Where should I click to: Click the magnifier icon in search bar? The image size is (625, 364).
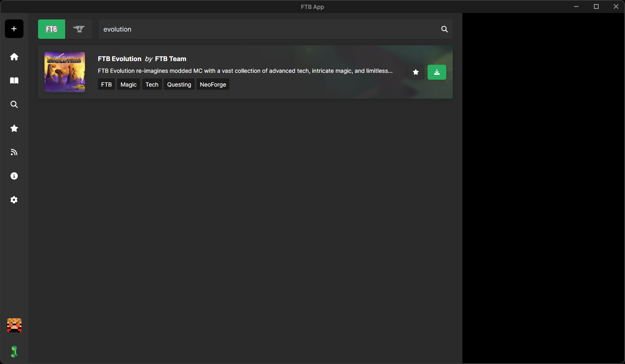(444, 29)
